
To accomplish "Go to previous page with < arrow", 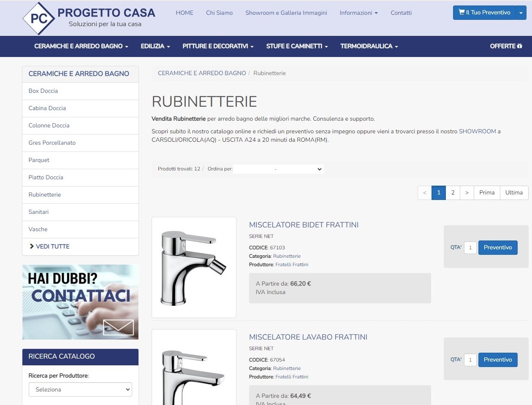I will tap(425, 193).
